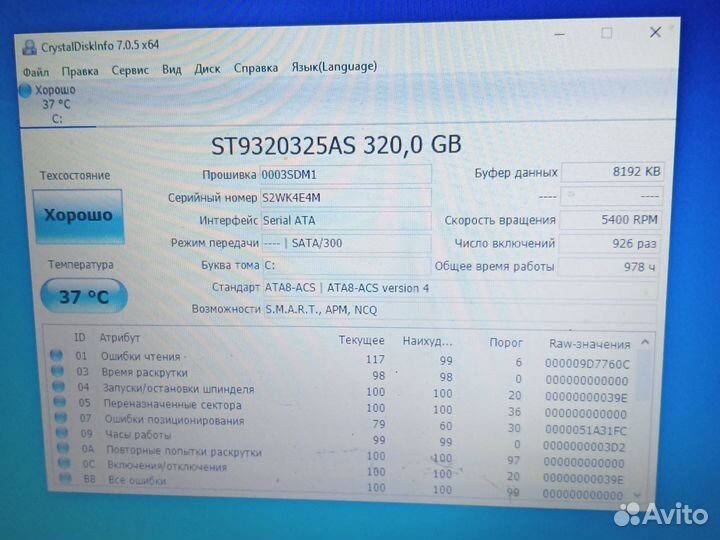Click the Скорость вращения value 5400 RPM

tap(611, 220)
